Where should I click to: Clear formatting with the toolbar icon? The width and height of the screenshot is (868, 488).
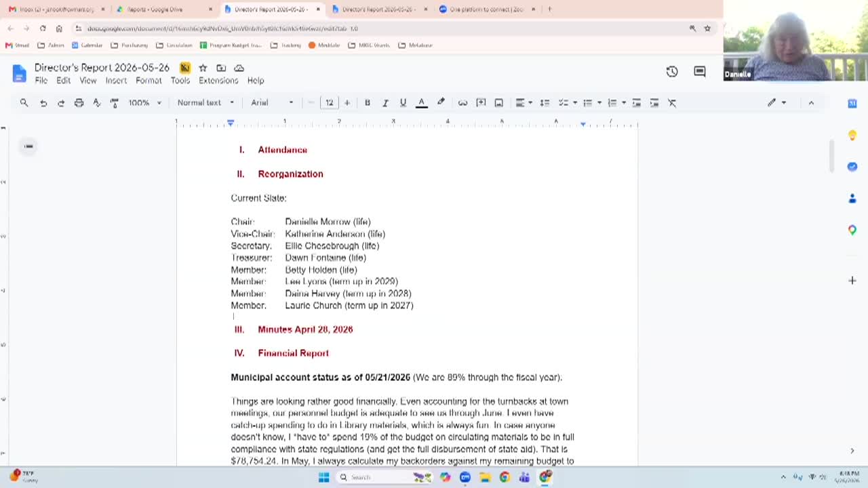[672, 103]
